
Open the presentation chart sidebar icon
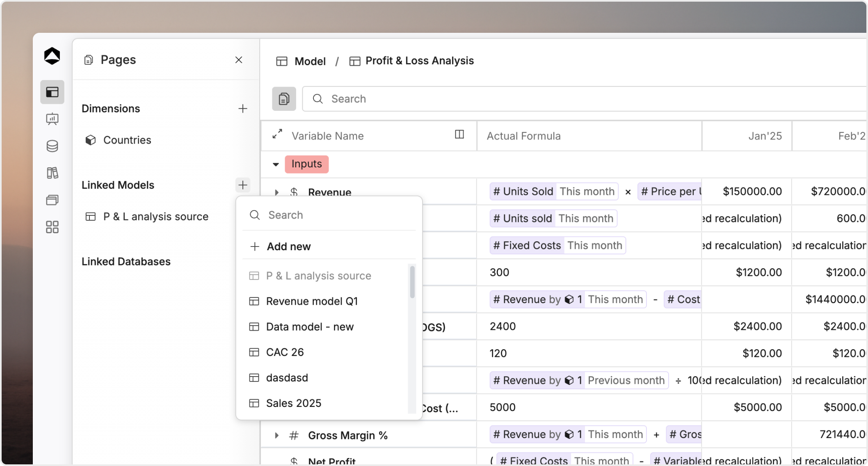(x=52, y=119)
